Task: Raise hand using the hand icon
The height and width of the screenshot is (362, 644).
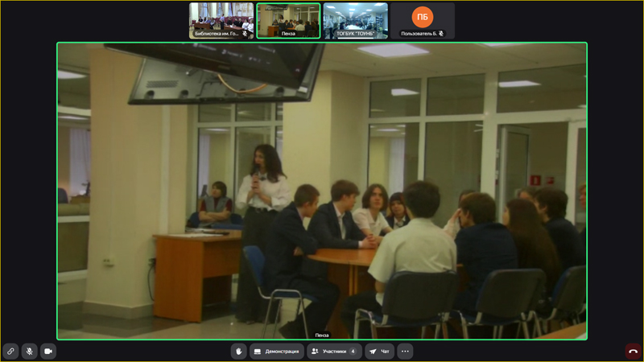Action: [x=238, y=352]
